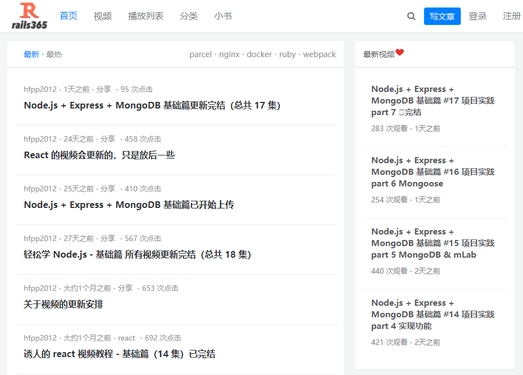This screenshot has height=375, width=523.
Task: Click the '421 次观看' view count
Action: [389, 342]
